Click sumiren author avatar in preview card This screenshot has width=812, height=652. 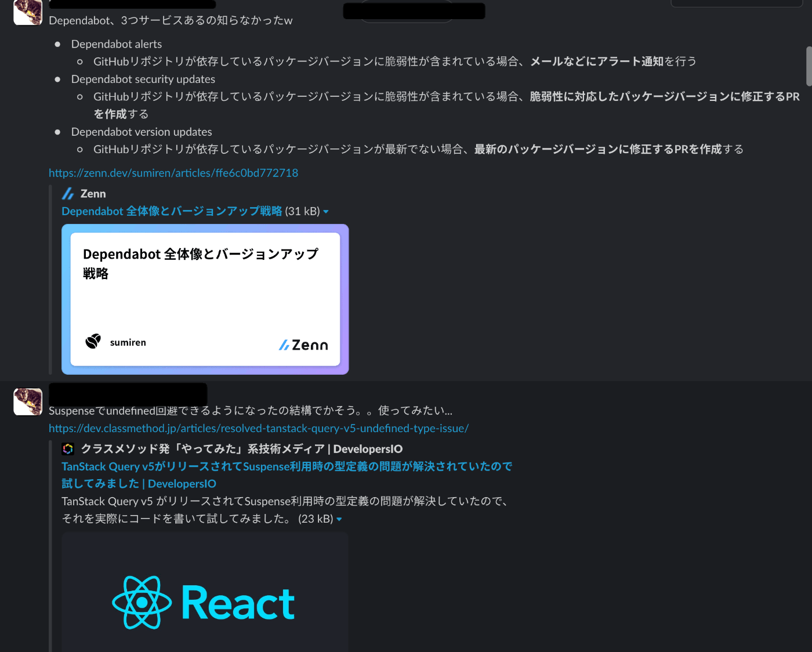point(93,342)
